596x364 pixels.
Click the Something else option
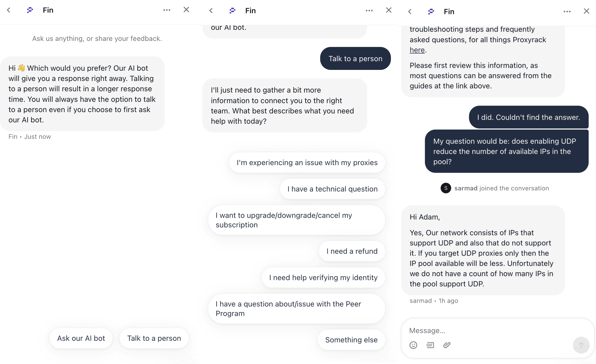tap(351, 340)
